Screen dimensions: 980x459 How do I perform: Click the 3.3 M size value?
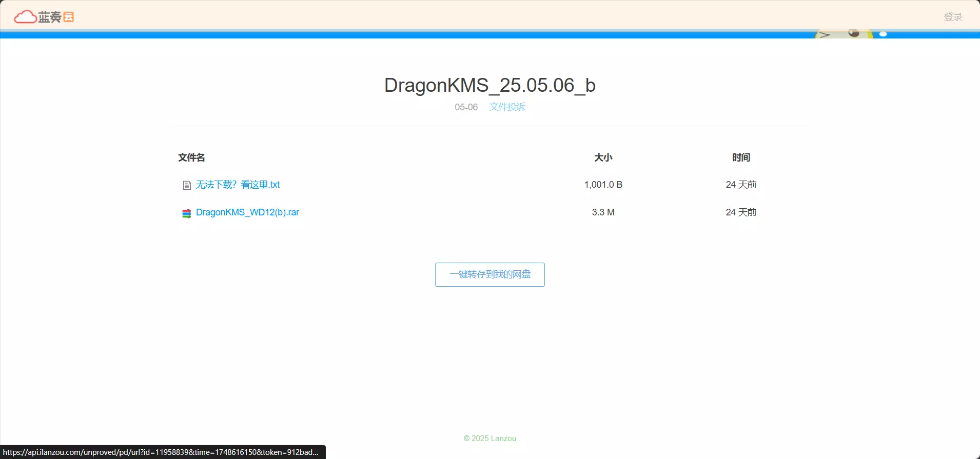tap(603, 212)
